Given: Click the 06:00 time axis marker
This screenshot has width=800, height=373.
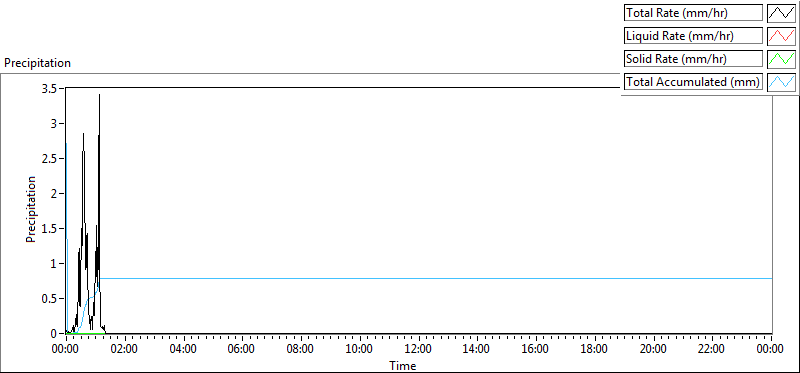Looking at the screenshot, I should tap(242, 349).
